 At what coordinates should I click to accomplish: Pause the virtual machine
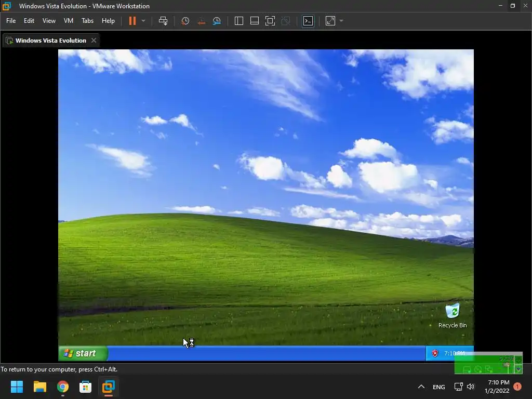(x=132, y=21)
